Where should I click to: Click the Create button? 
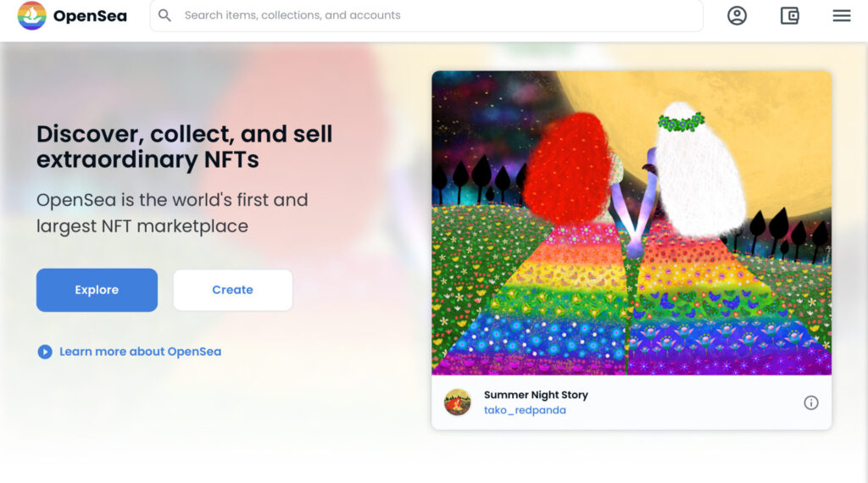(x=232, y=290)
